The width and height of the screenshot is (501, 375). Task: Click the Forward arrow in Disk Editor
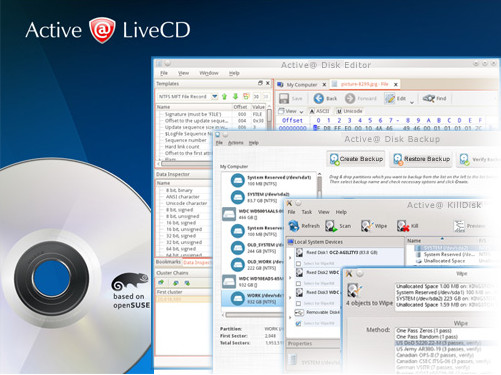click(350, 98)
